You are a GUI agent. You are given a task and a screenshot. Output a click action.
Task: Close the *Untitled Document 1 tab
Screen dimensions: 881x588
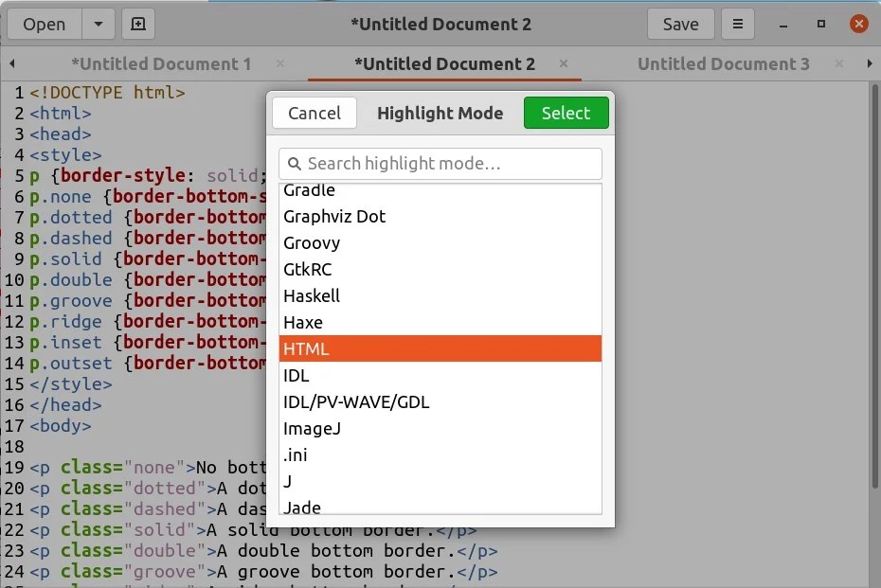pyautogui.click(x=279, y=64)
